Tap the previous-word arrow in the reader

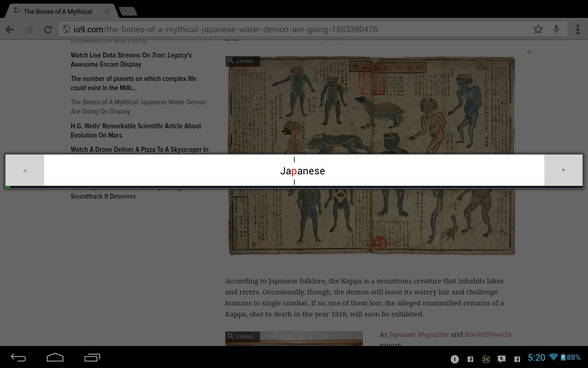pyautogui.click(x=25, y=170)
